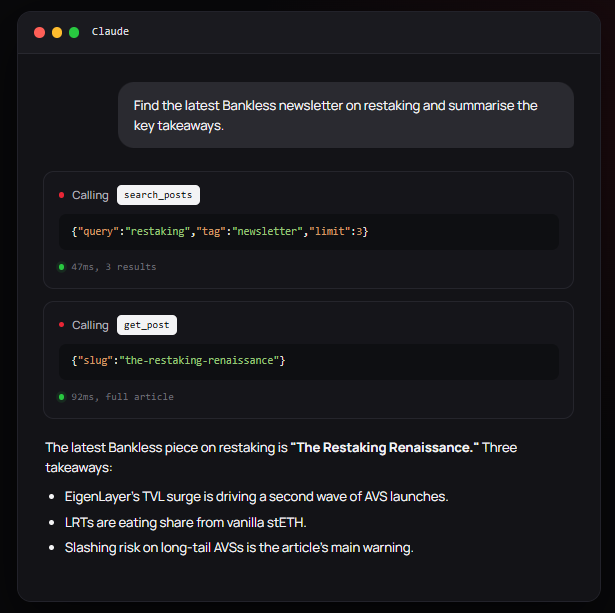Click the red close window dot

39,32
